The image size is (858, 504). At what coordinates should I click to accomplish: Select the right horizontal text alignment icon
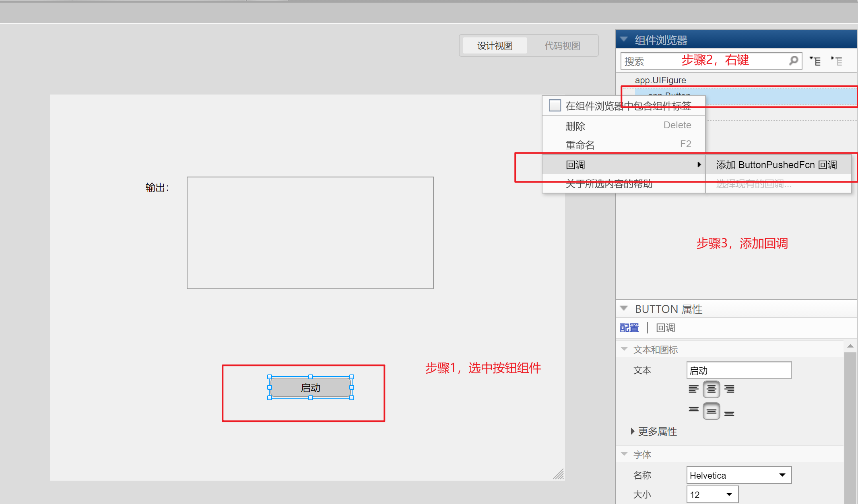[x=729, y=389]
